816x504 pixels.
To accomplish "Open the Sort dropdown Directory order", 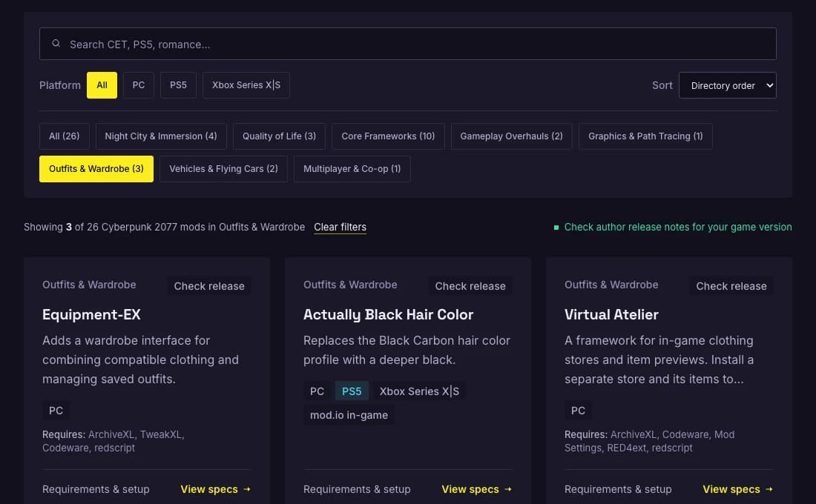I will pyautogui.click(x=728, y=85).
